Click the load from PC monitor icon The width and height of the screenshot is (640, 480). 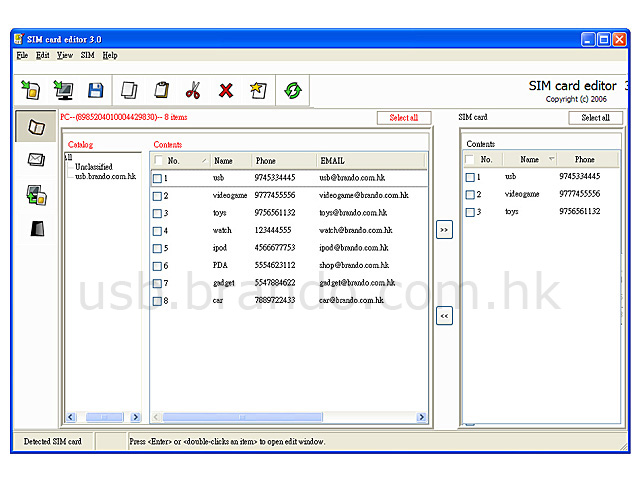63,90
